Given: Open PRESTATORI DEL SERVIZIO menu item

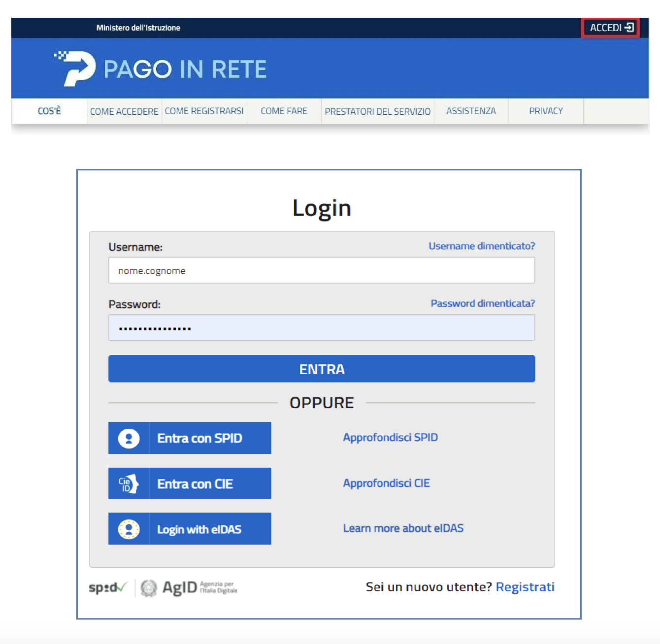Looking at the screenshot, I should (378, 111).
